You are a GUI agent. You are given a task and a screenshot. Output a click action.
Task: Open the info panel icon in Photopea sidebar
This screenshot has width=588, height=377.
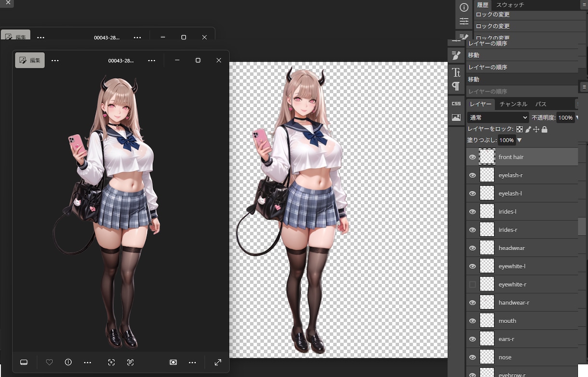464,7
